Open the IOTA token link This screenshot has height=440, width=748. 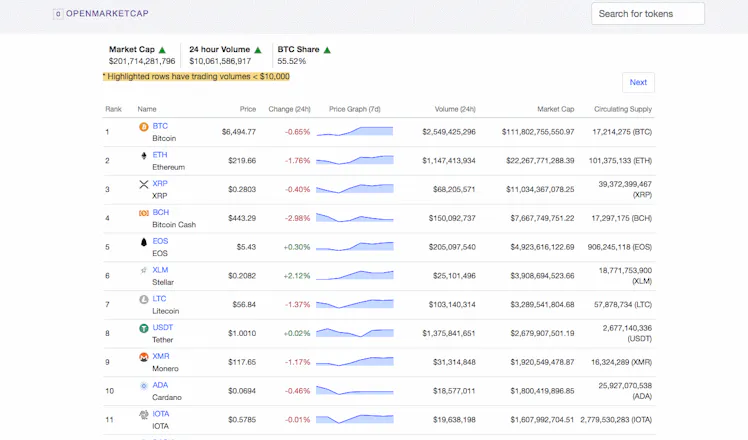coord(161,414)
